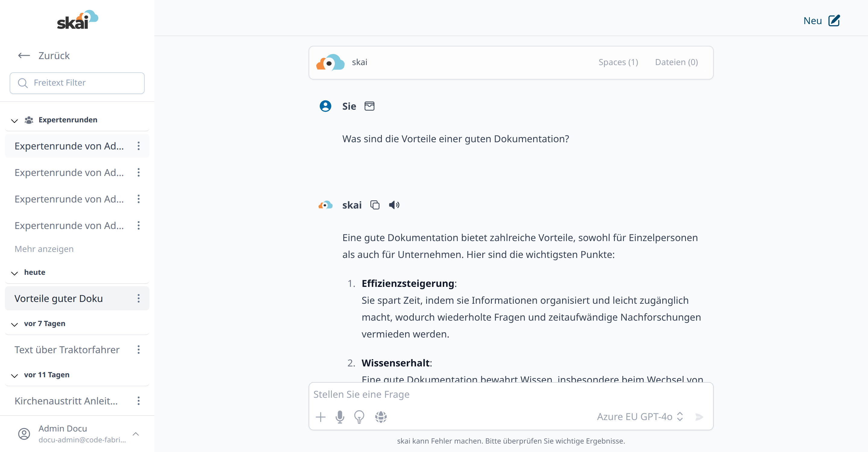Toggle the globe web search icon
868x452 pixels.
pos(381,417)
